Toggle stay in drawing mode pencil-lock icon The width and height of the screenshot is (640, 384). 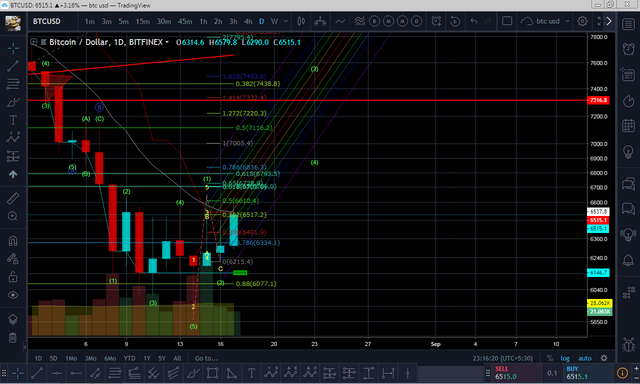[x=13, y=259]
